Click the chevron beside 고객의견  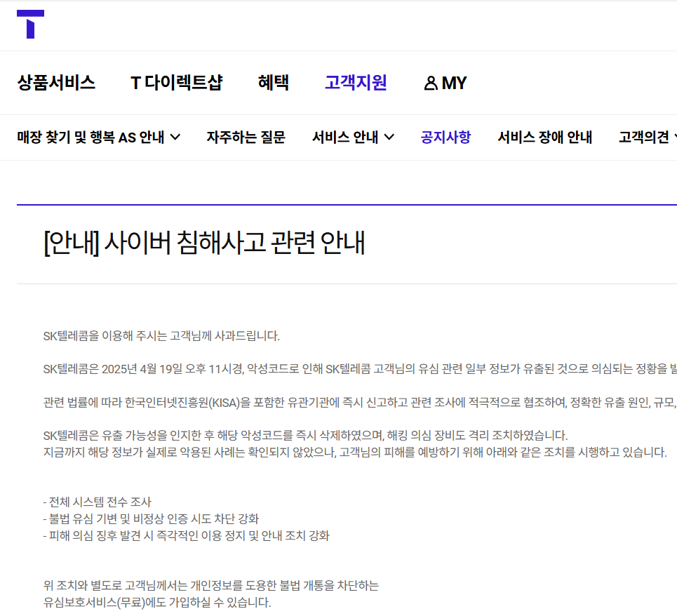click(673, 138)
